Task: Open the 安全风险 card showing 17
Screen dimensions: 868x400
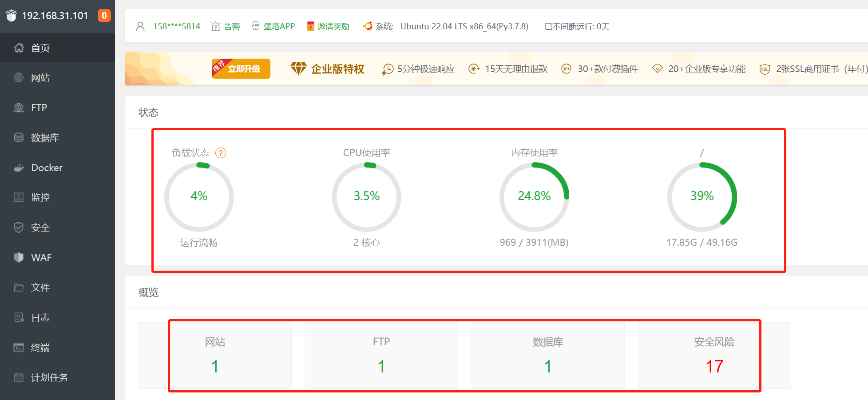Action: coord(714,356)
